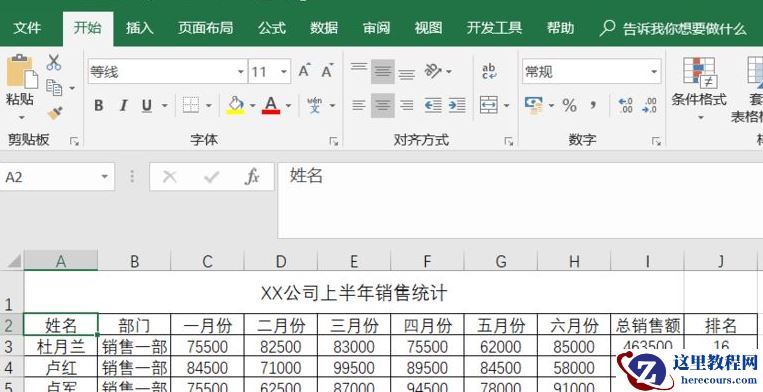Toggle wrap text button
The width and height of the screenshot is (763, 392).
tap(489, 71)
